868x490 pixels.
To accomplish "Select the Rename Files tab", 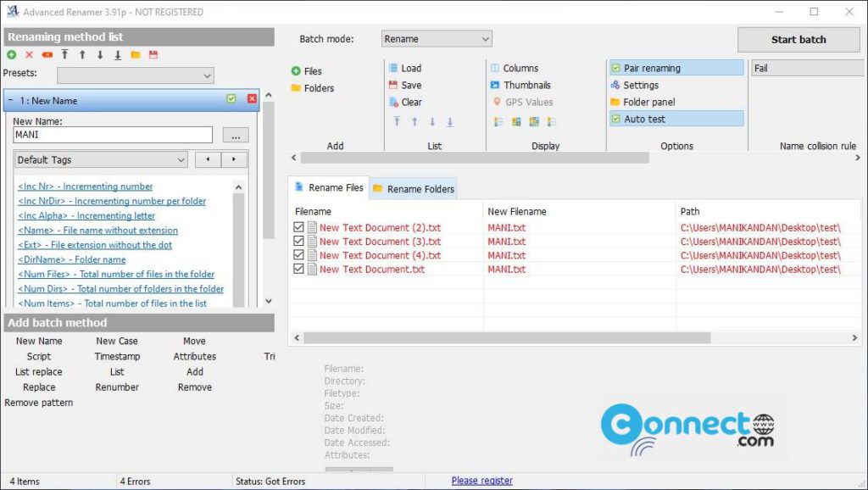I will (335, 188).
